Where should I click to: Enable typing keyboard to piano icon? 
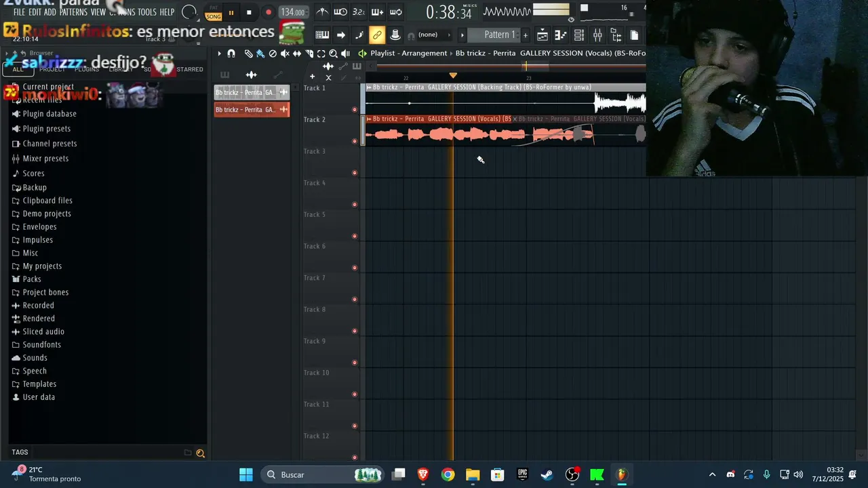click(x=322, y=35)
